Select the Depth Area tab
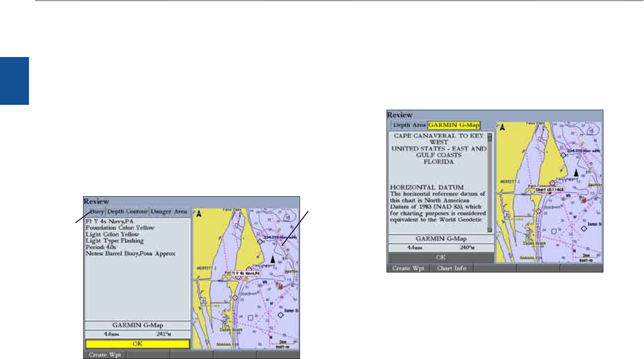 pyautogui.click(x=409, y=125)
